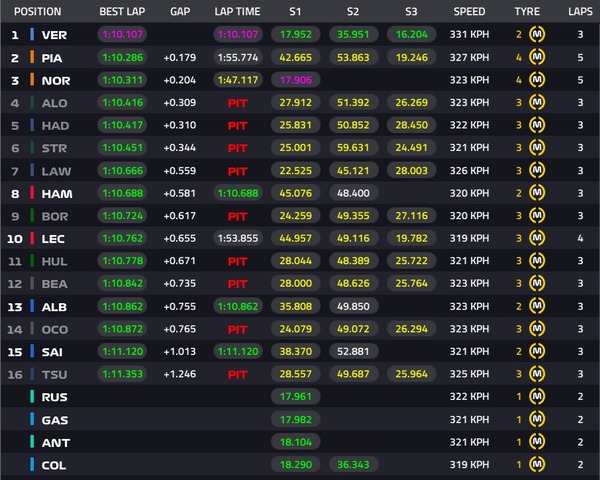
Task: Click the ALB tyre compound icon
Action: coord(539,306)
